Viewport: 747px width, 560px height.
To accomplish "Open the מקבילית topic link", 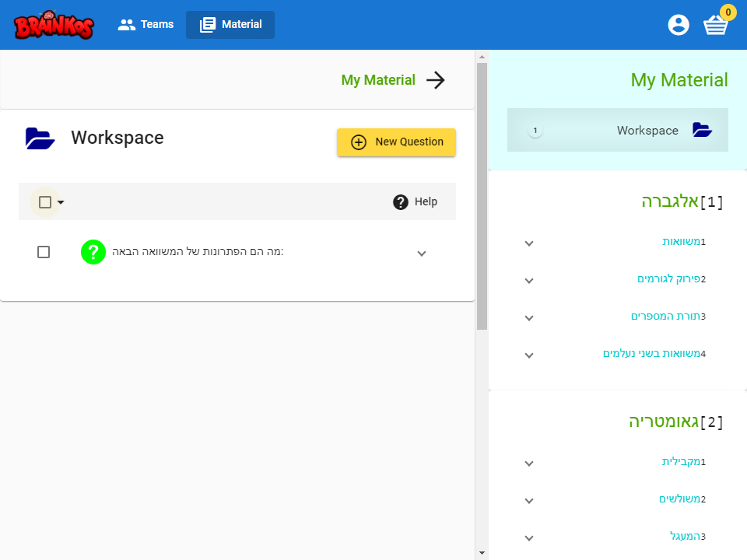I will coord(681,461).
